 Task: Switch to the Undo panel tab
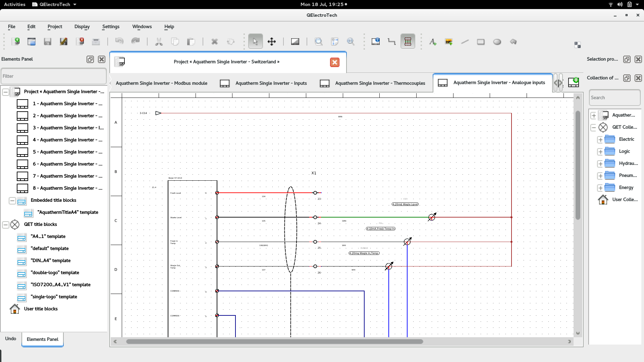click(x=10, y=339)
